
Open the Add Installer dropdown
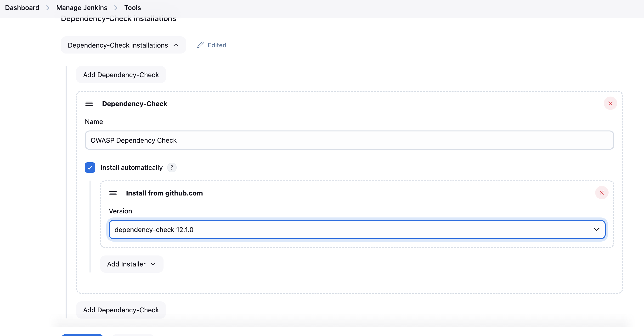pos(131,264)
